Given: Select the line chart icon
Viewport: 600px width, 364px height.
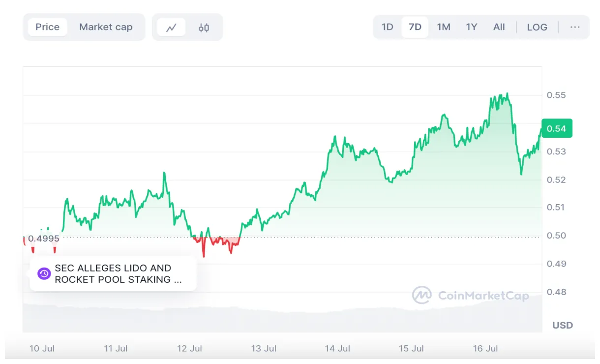Looking at the screenshot, I should (171, 27).
